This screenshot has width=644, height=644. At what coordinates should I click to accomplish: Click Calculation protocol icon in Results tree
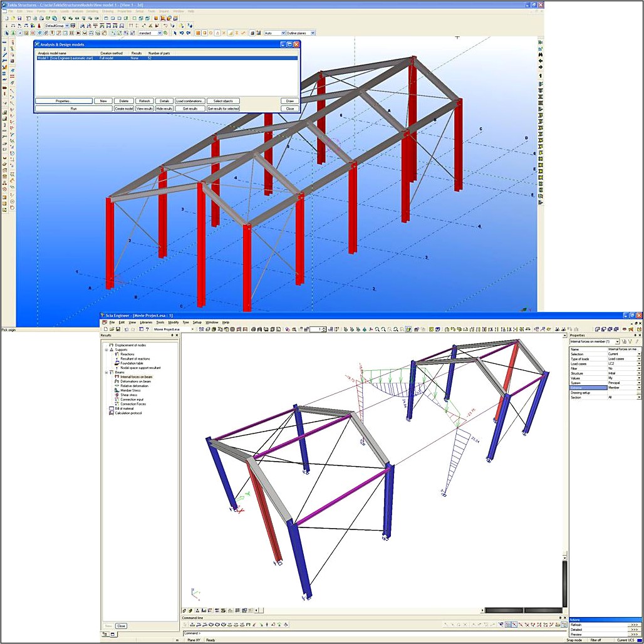coord(112,413)
